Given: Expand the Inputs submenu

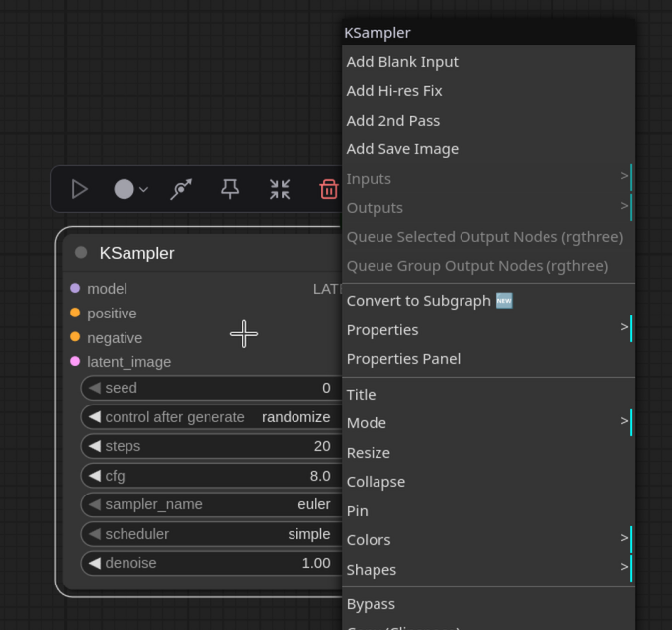Looking at the screenshot, I should pos(488,178).
